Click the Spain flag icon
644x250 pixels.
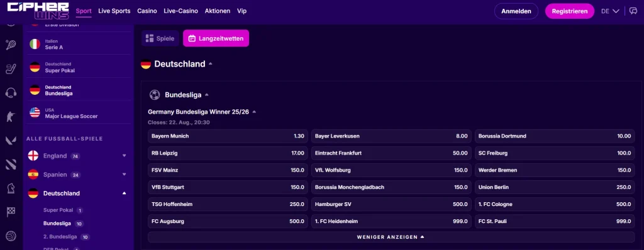(x=33, y=175)
